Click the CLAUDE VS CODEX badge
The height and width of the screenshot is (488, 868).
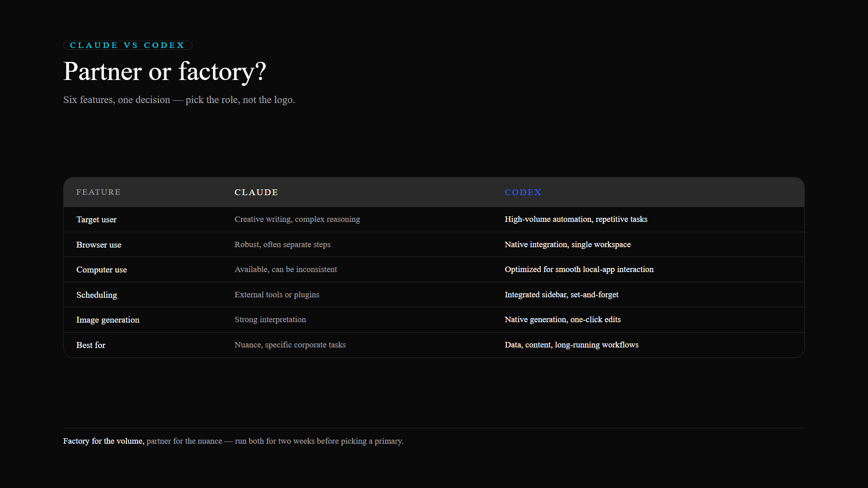tap(128, 45)
